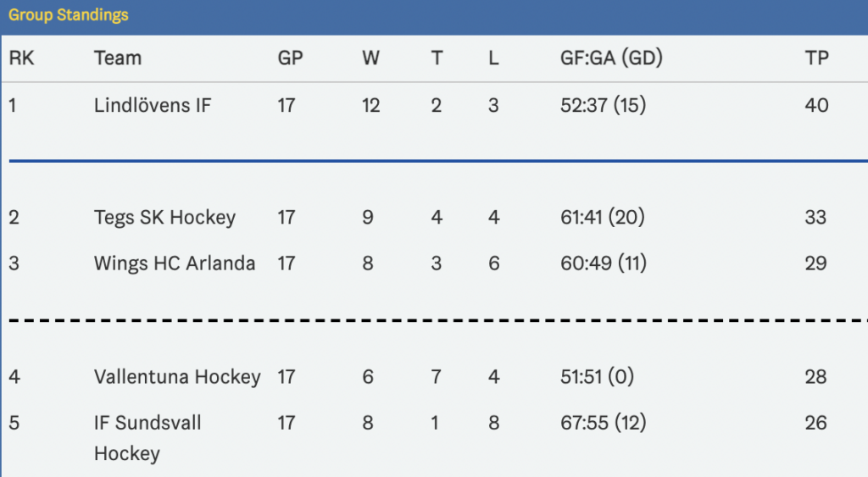Click Wings HC Arlanda total points 29
Image resolution: width=868 pixels, height=477 pixels.
(815, 263)
